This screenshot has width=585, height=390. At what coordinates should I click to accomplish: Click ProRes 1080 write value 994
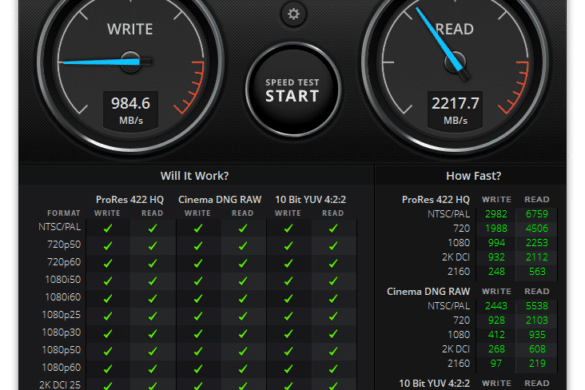tap(497, 243)
